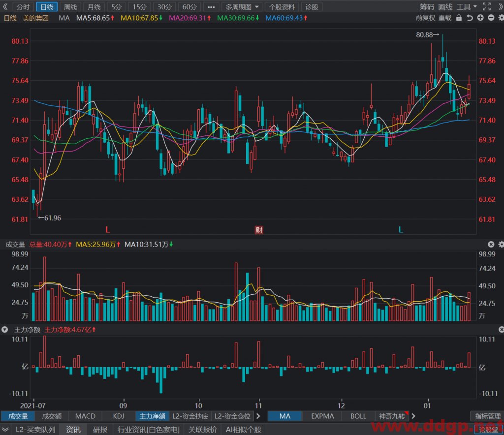Select the MACD indicator tab
504x435 pixels.
85,416
